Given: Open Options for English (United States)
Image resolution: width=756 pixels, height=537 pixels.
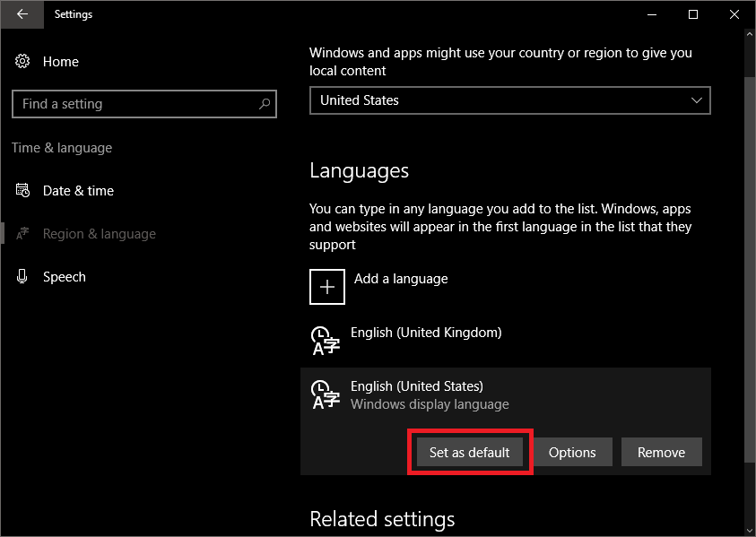Looking at the screenshot, I should 572,452.
